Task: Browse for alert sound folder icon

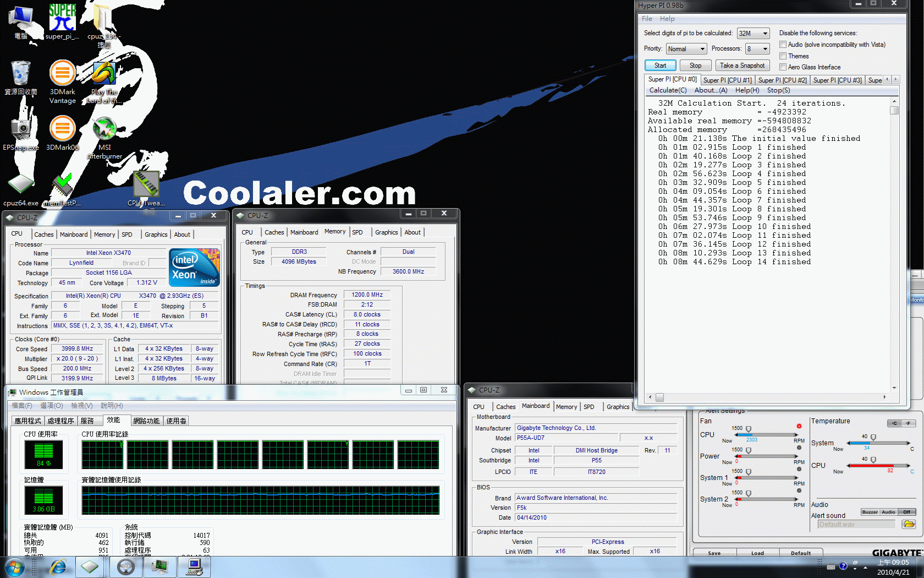Action: 909,524
